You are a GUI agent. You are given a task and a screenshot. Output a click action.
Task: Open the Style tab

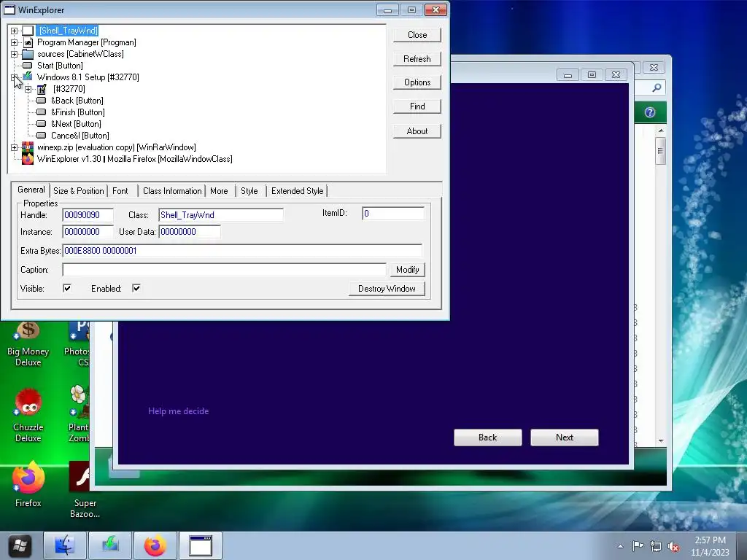click(249, 191)
